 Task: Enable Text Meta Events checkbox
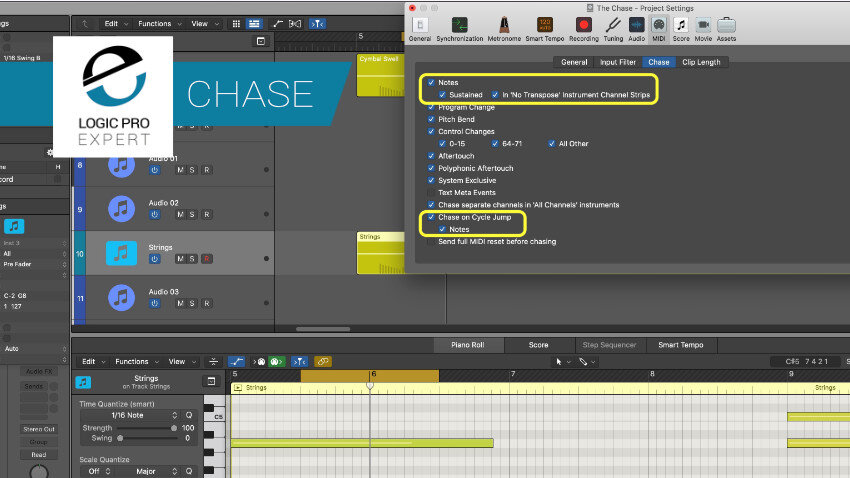point(431,192)
